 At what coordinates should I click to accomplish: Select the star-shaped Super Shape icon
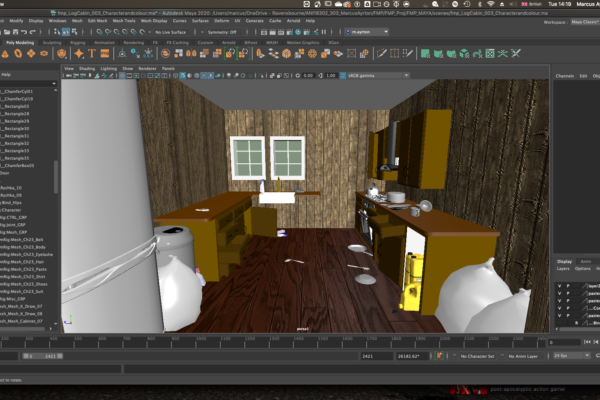point(79,54)
